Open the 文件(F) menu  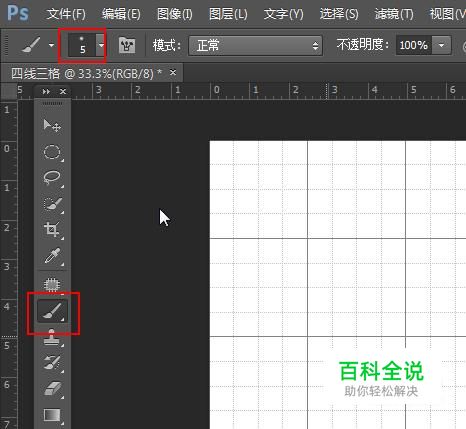tap(66, 14)
